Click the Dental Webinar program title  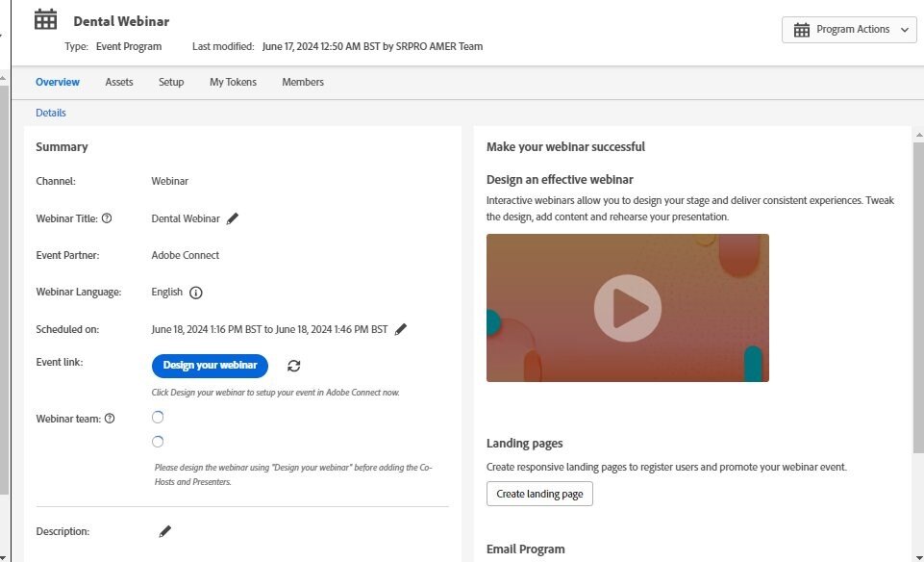pyautogui.click(x=121, y=21)
